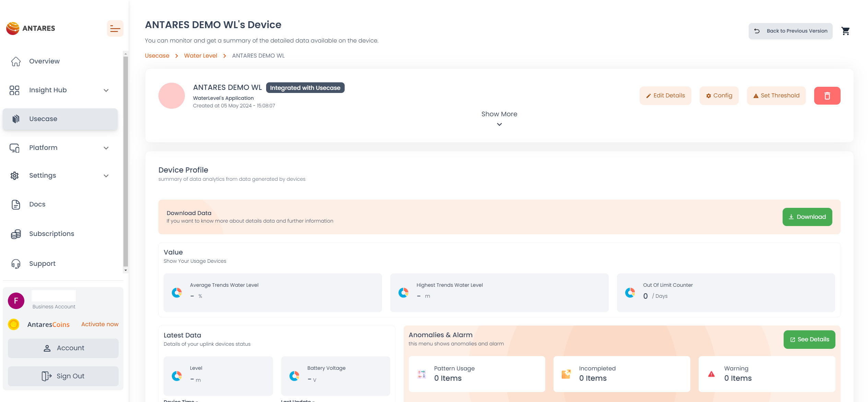Screen dimensions: 868x402
Task: Click the Support headset icon
Action: pyautogui.click(x=16, y=264)
